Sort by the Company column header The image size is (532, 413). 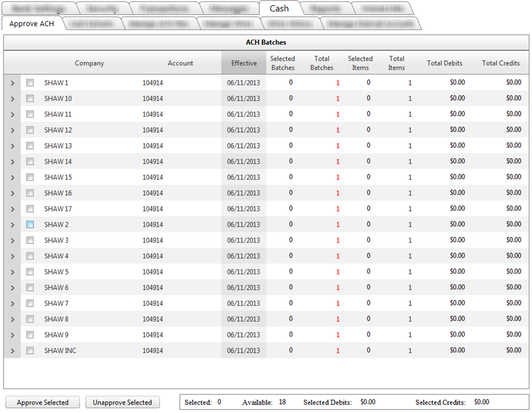(x=89, y=63)
